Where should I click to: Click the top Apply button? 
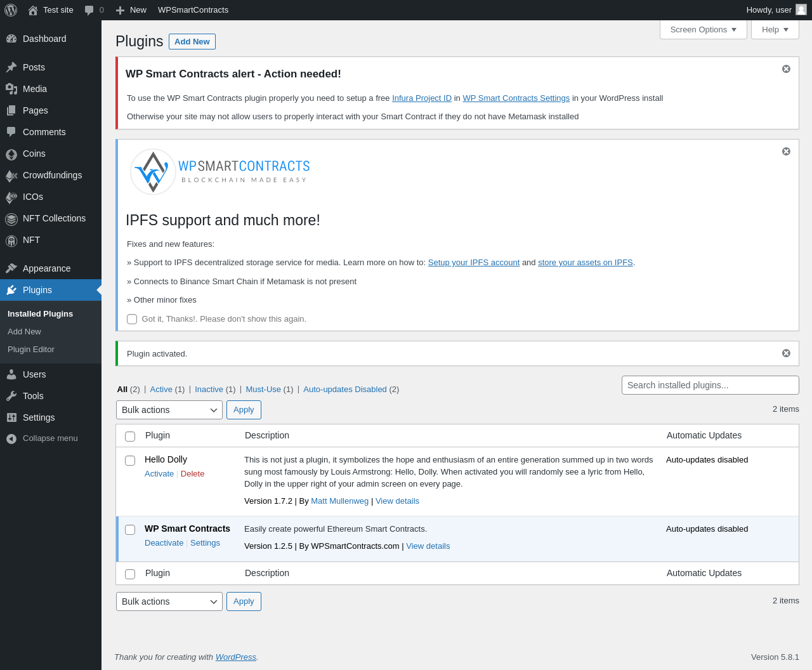click(x=244, y=410)
